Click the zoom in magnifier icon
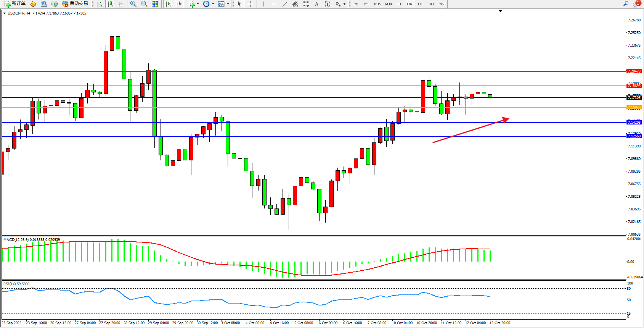Screen dimensions: 644x328 [x=133, y=4]
